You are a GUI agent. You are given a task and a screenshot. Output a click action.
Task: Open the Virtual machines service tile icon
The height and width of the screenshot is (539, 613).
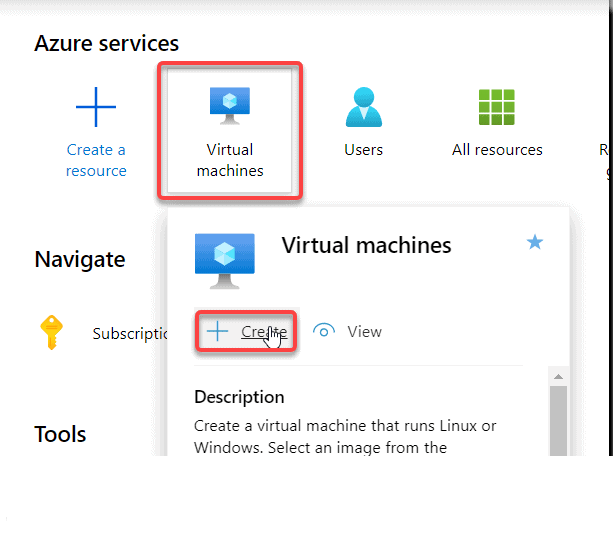(230, 106)
